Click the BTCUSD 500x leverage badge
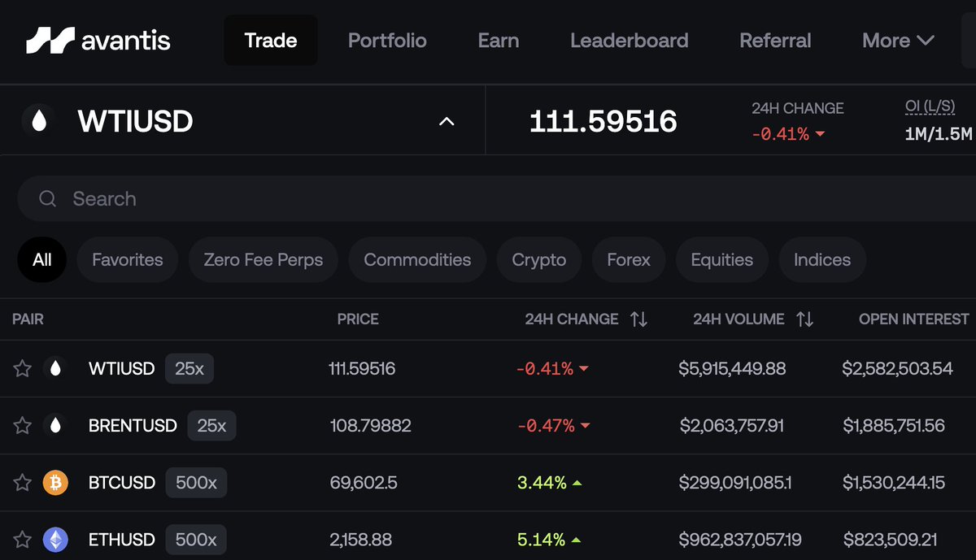976x560 pixels. pyautogui.click(x=196, y=483)
